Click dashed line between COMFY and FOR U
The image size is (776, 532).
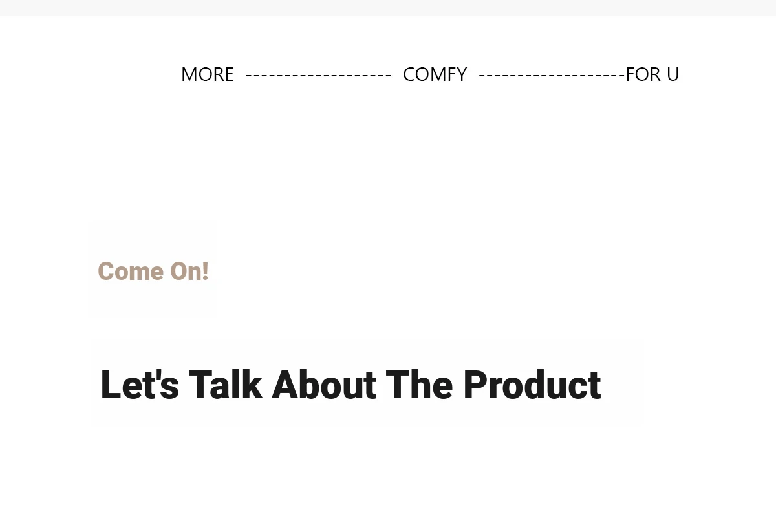[x=552, y=75]
